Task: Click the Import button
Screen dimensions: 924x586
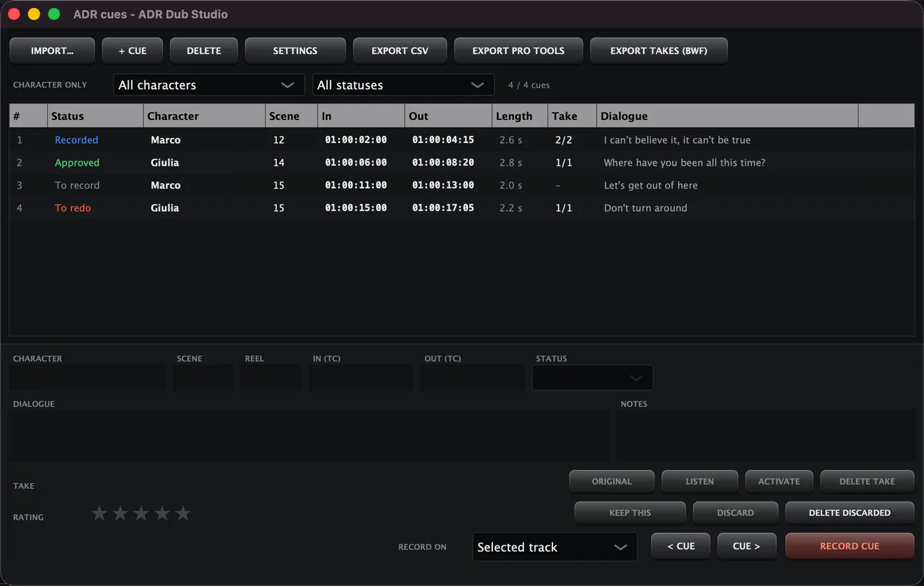Action: coord(52,51)
